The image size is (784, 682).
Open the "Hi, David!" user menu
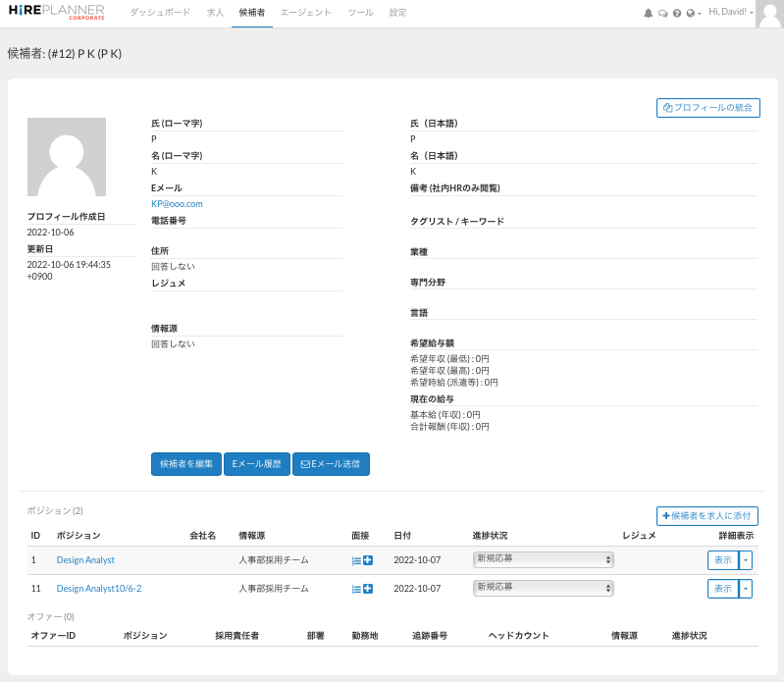point(730,12)
